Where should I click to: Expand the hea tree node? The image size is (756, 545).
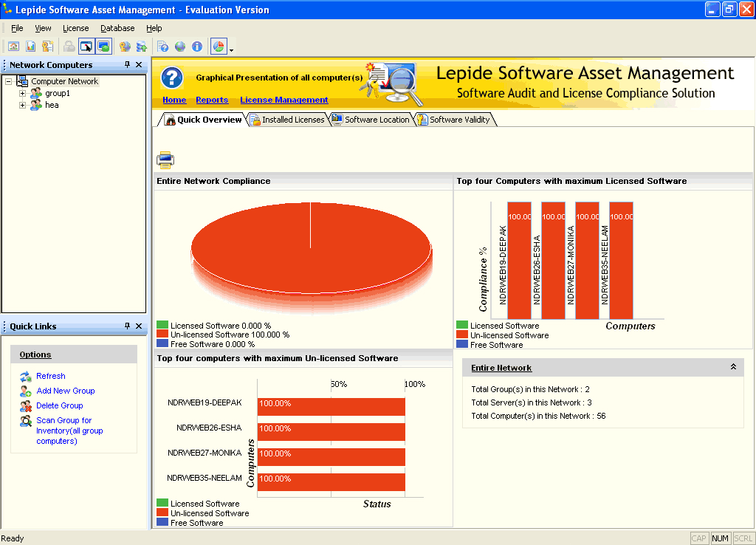point(22,105)
